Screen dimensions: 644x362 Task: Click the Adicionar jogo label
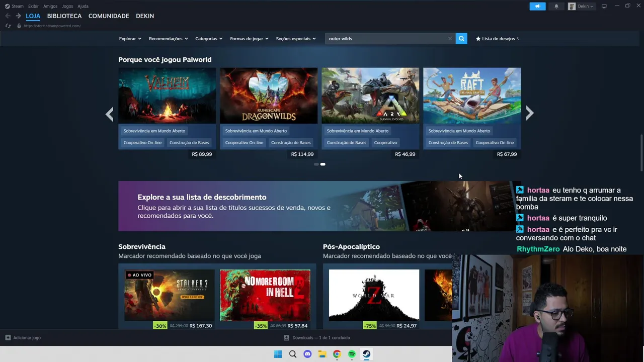click(27, 338)
